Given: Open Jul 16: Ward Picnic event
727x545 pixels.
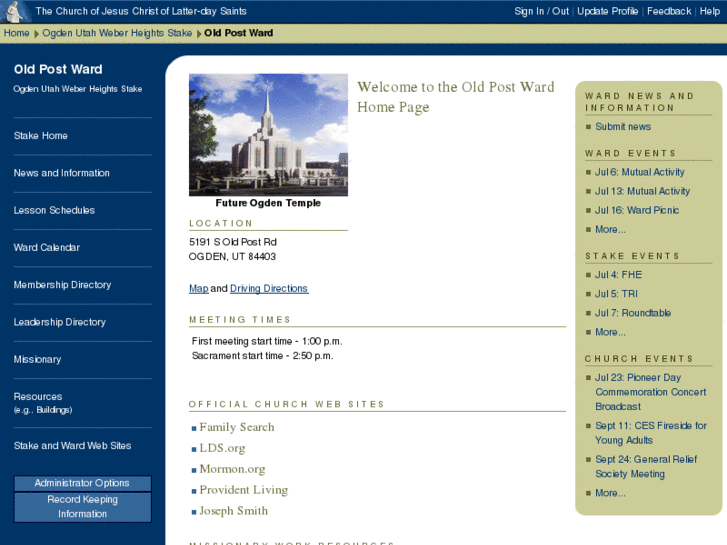Looking at the screenshot, I should pyautogui.click(x=637, y=210).
